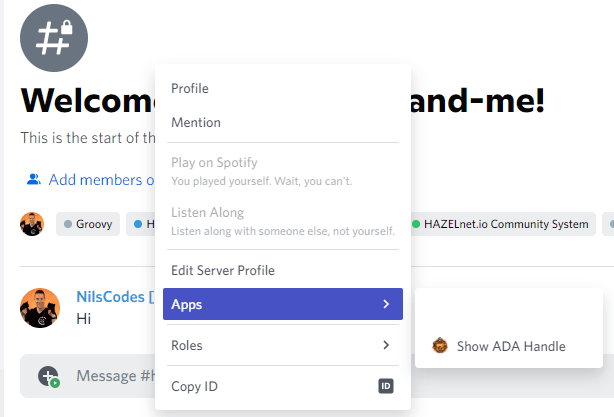Viewport: 614px width, 417px height.
Task: Click the NilsCodes username
Action: [110, 297]
